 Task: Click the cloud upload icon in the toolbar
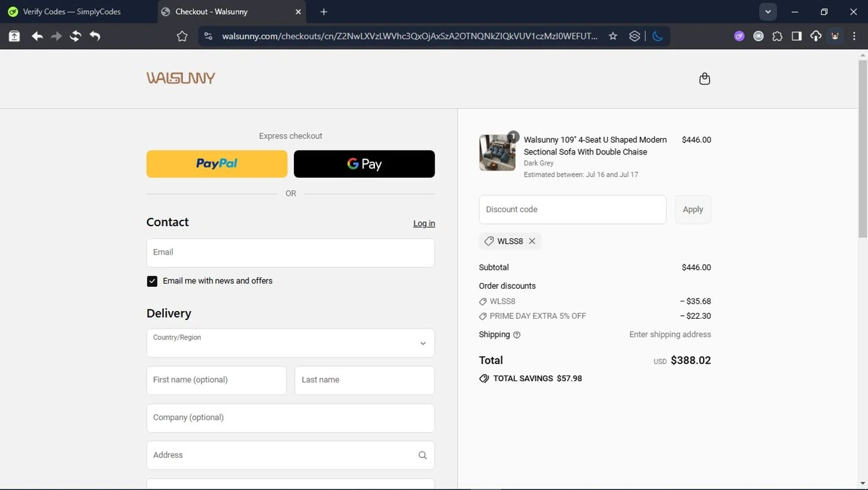point(816,36)
